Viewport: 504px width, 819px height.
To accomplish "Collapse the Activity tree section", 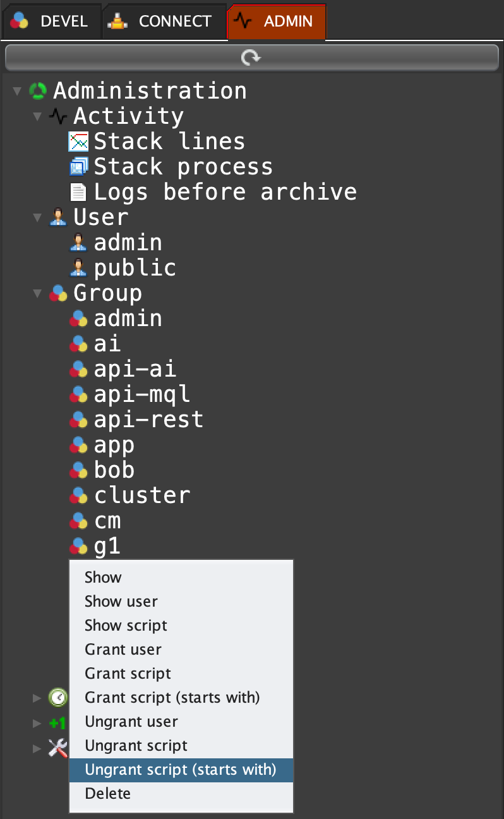I will [x=37, y=117].
